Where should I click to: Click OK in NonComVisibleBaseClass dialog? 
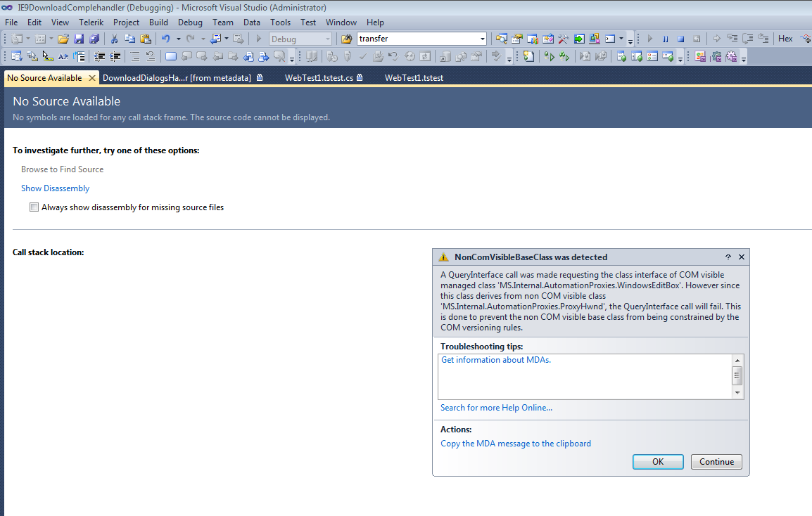[x=658, y=462]
